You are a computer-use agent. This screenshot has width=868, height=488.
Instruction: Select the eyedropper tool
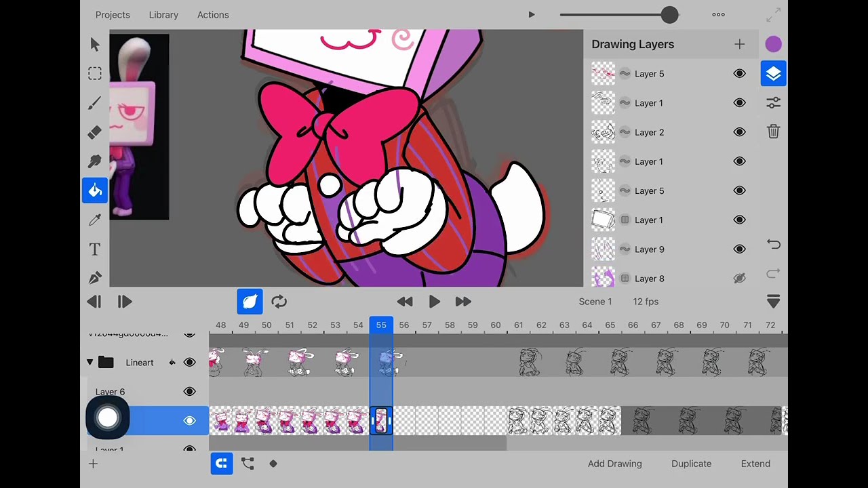94,220
